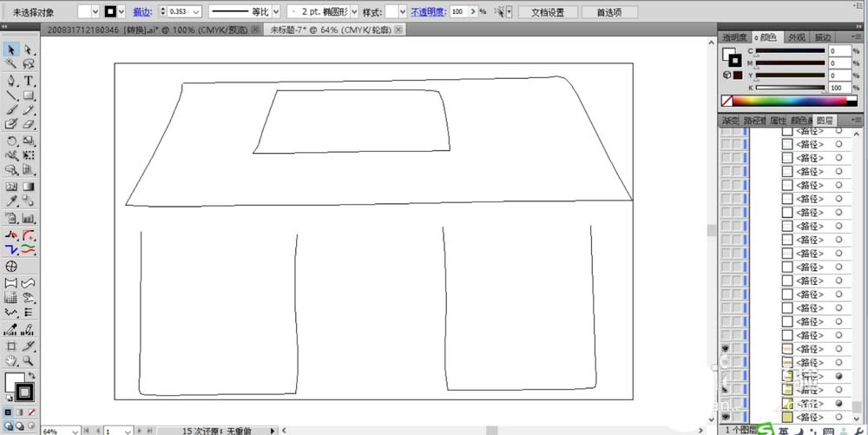The image size is (868, 435).
Task: Switch to Draw Normal mode
Action: point(8,425)
